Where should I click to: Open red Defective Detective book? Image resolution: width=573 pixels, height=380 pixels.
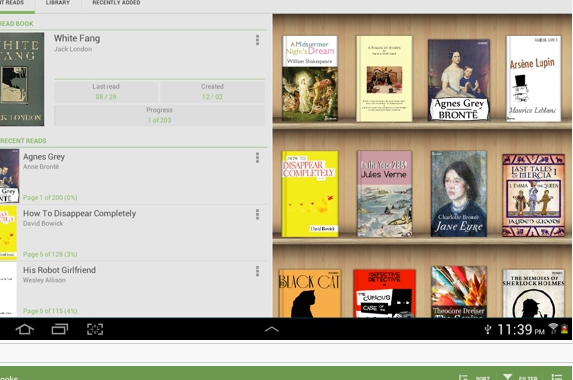coord(384,293)
